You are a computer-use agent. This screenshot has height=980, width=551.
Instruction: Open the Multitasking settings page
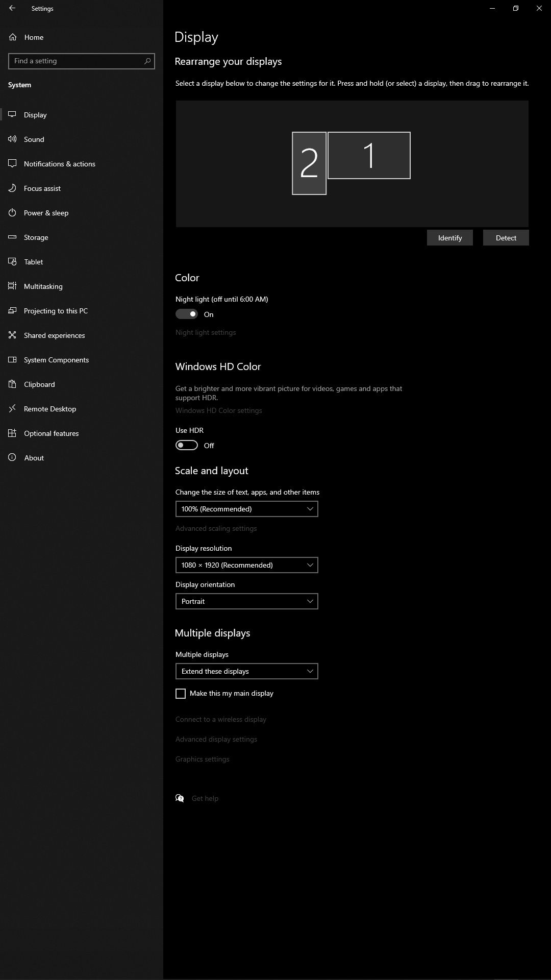click(x=82, y=286)
